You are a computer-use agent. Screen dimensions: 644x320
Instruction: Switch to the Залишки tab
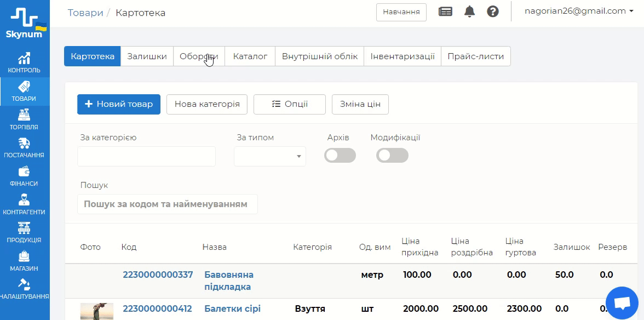[x=147, y=56]
